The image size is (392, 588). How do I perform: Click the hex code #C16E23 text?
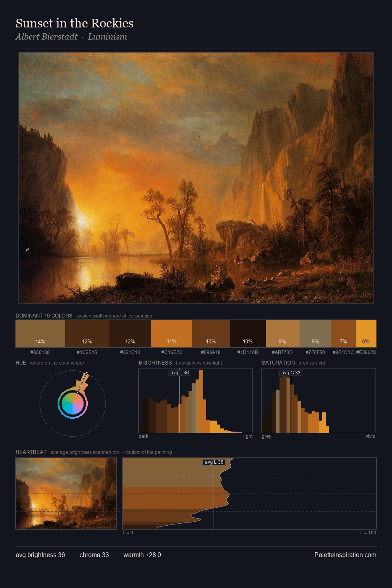point(172,352)
